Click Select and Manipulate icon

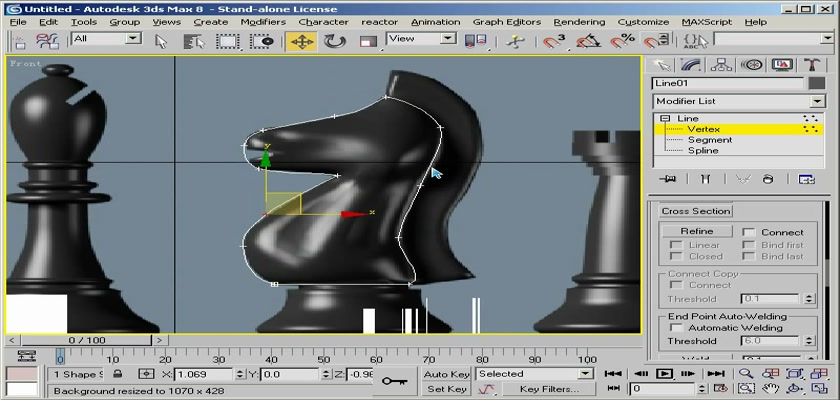[515, 41]
